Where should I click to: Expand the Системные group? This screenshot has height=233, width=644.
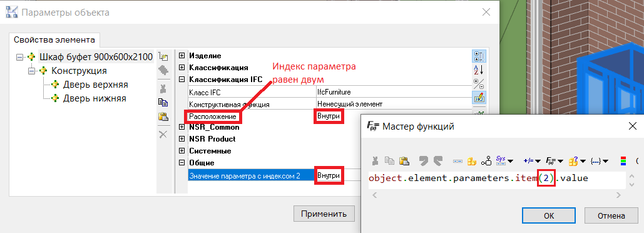(x=182, y=151)
